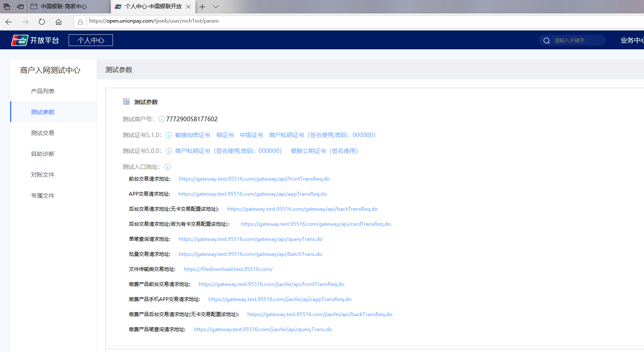Viewport: 644px width, 352px height.
Task: Open the gateway frontTransReq.do URL
Action: click(x=254, y=179)
